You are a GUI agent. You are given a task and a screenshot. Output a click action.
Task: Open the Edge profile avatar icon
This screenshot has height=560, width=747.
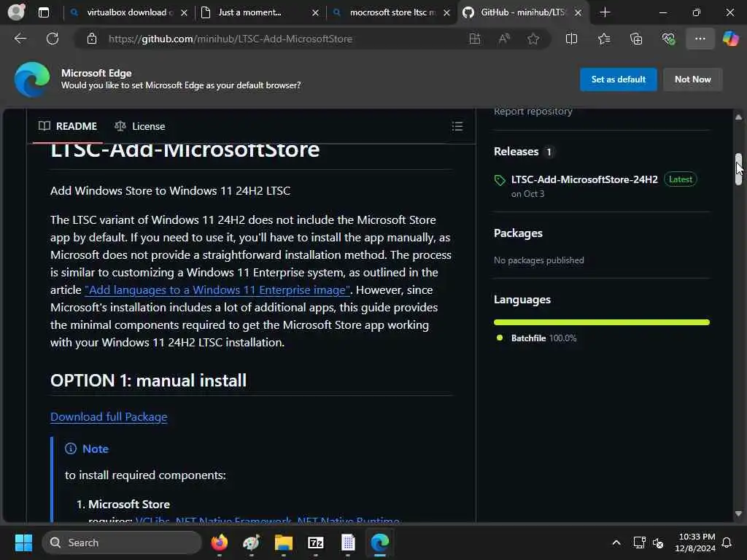(x=16, y=12)
